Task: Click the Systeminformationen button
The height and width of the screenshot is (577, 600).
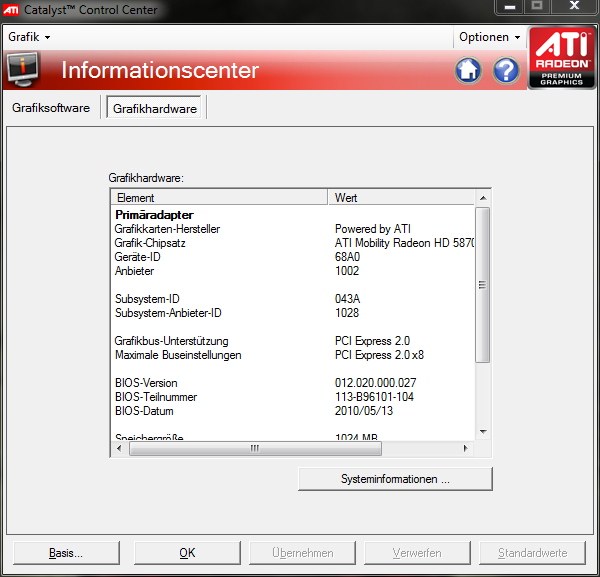Action: tap(395, 479)
